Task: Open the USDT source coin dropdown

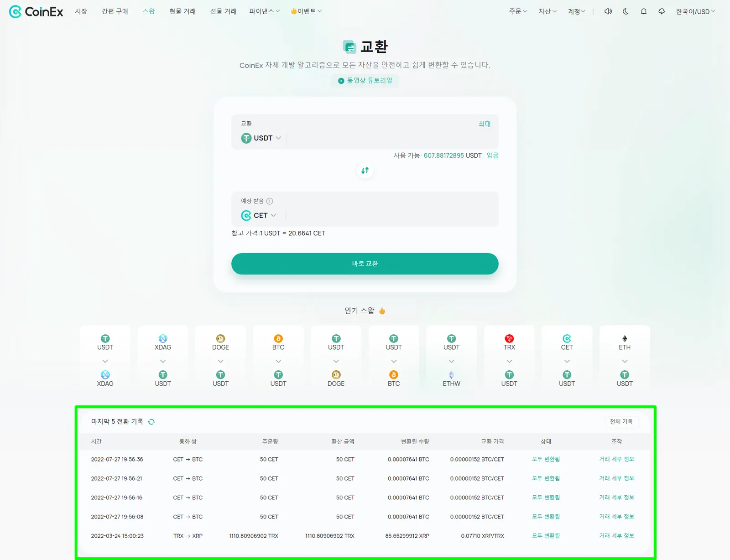Action: [x=261, y=138]
